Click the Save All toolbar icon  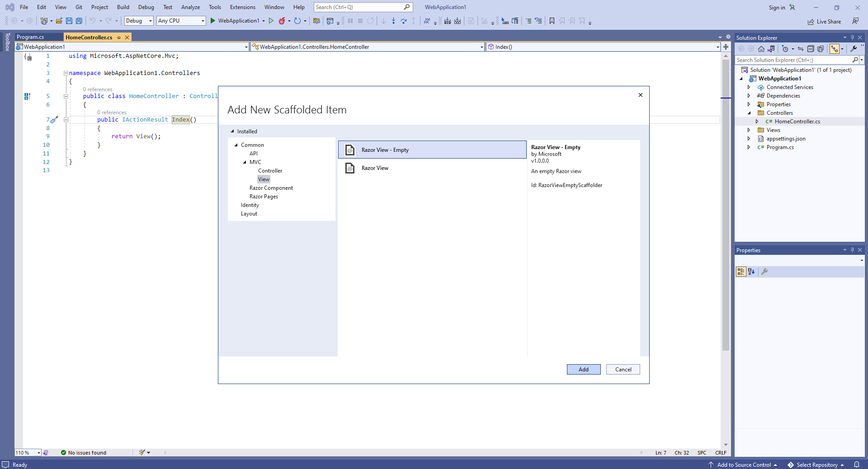tap(79, 21)
